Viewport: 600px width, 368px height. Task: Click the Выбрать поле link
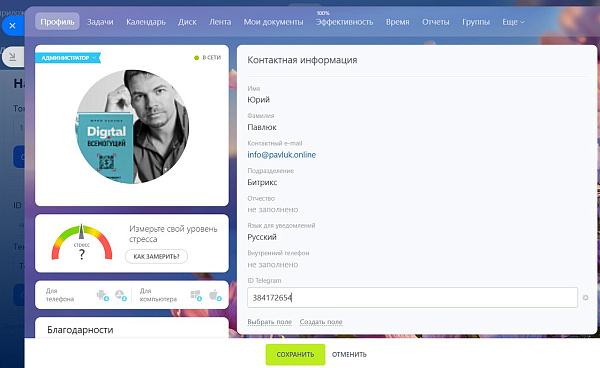click(270, 322)
